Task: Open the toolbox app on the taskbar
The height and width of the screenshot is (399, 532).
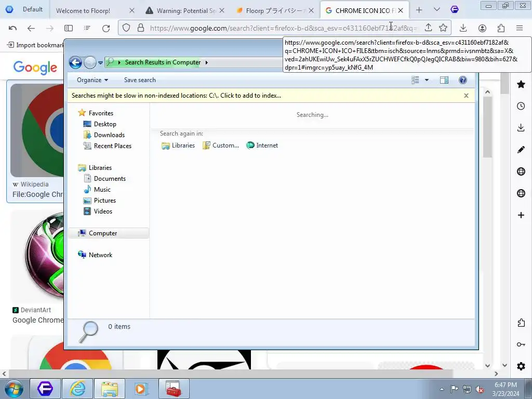Action: click(174, 389)
